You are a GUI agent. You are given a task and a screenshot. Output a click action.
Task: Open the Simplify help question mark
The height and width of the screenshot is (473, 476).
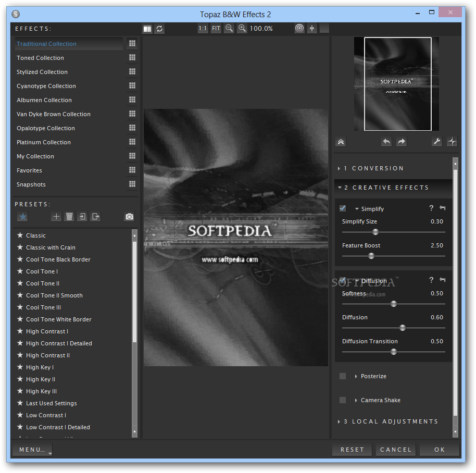[x=431, y=208]
